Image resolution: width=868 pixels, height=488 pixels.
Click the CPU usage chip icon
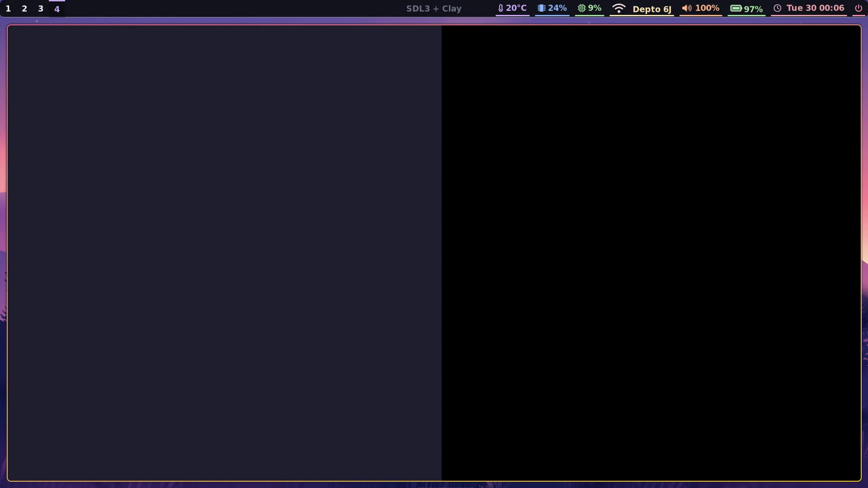click(x=582, y=8)
